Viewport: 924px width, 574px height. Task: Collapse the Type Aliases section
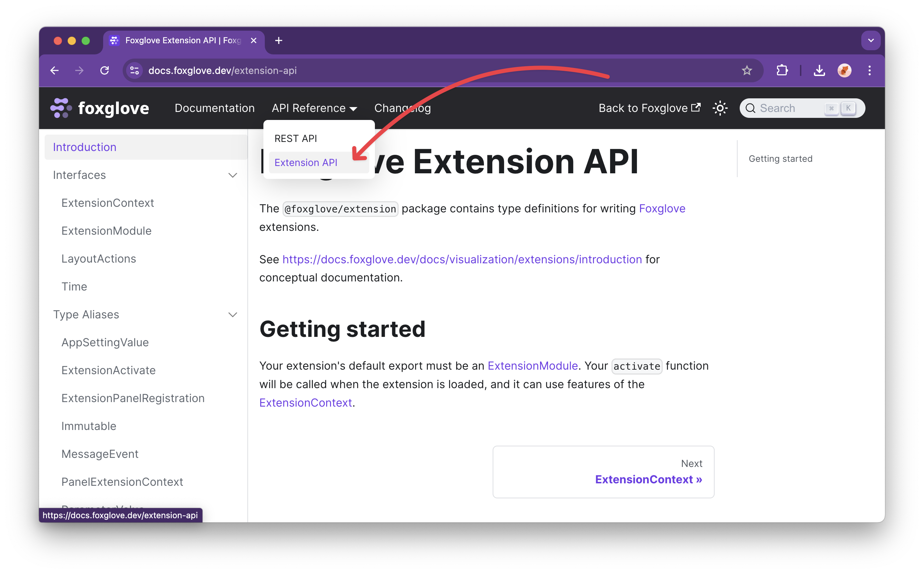coord(233,315)
